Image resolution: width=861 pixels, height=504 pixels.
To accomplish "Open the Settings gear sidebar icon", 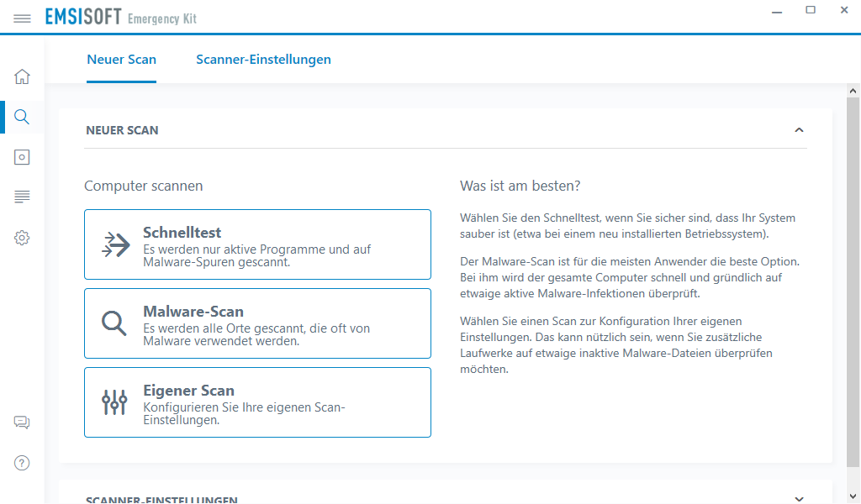I will point(22,238).
